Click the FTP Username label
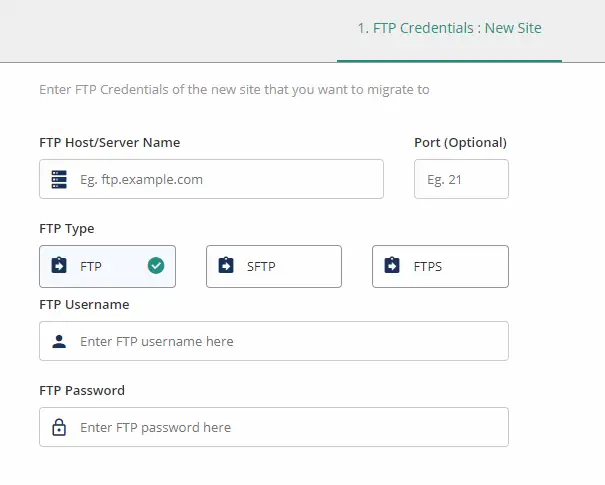 [84, 304]
